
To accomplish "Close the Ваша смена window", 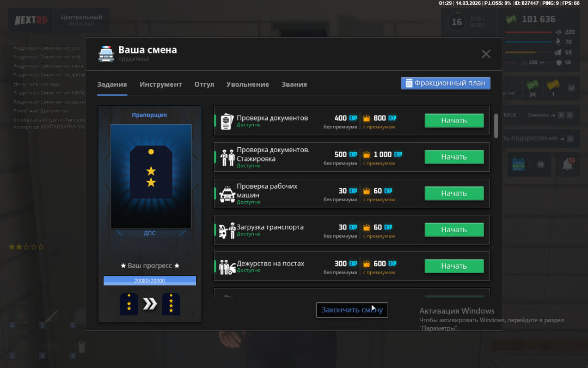I will (x=486, y=54).
